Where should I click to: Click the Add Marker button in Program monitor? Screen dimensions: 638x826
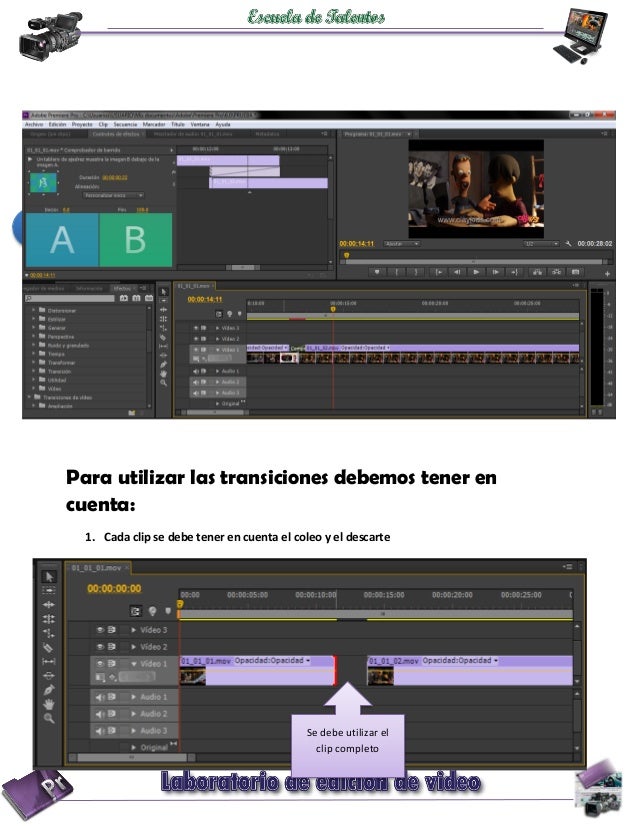377,272
